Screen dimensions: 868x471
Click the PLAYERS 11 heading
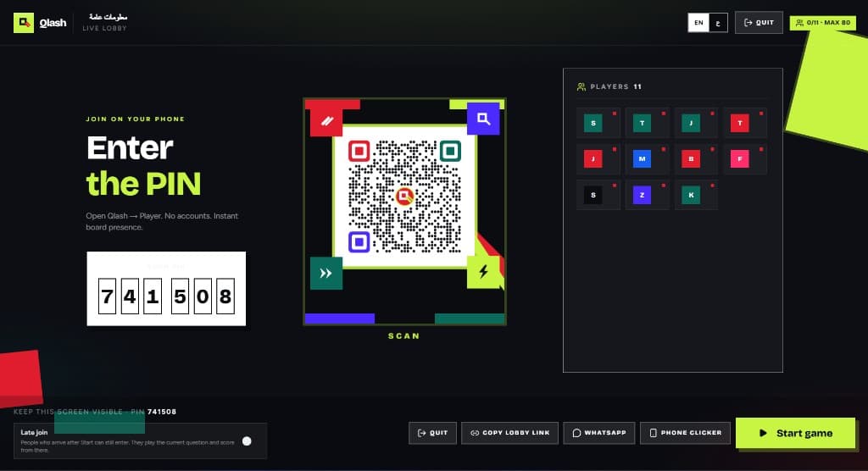coord(615,87)
